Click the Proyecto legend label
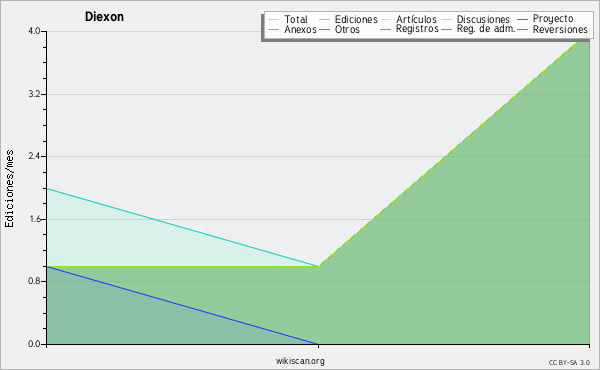Screen dimensions: 600x370 [x=553, y=19]
